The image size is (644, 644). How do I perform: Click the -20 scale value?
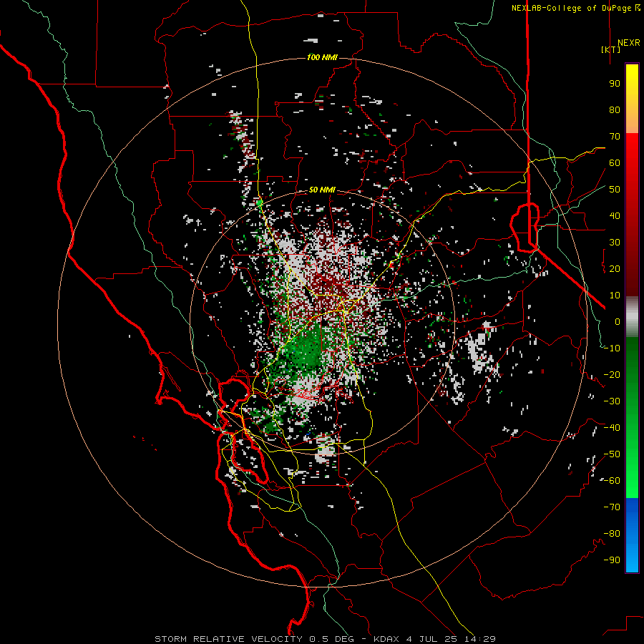pos(612,375)
